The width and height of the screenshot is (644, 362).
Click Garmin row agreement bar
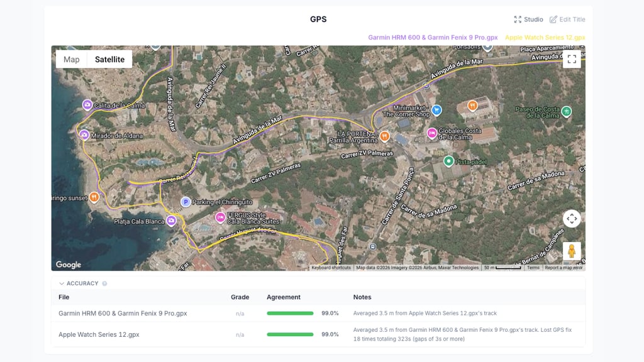click(290, 313)
